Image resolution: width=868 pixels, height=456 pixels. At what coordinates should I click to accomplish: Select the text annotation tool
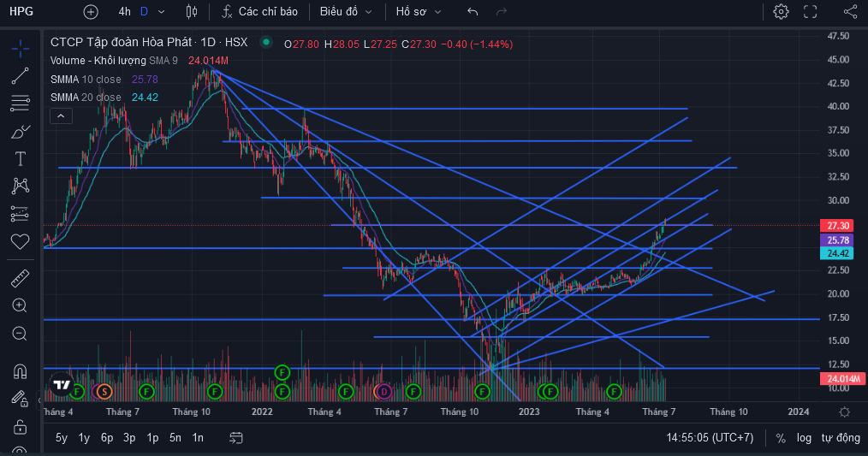21,159
